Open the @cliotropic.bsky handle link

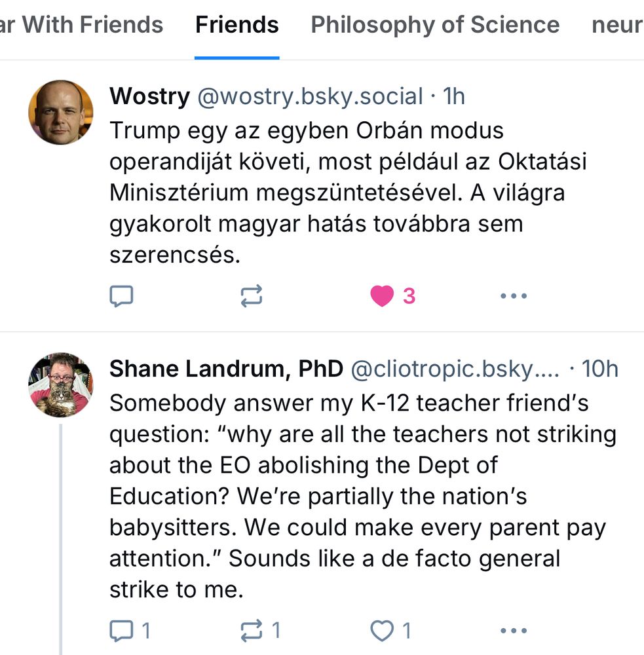point(455,369)
